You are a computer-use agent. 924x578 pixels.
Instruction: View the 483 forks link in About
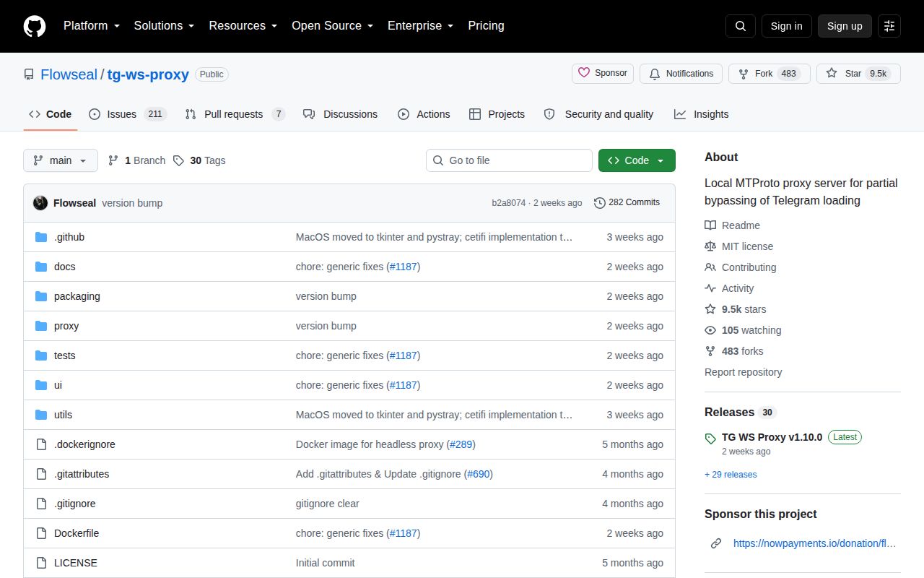click(734, 351)
